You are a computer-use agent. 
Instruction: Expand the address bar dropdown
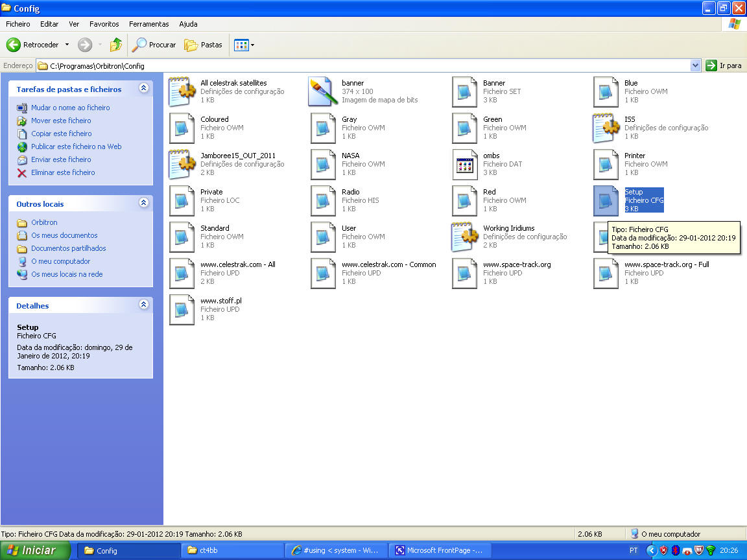click(x=696, y=65)
